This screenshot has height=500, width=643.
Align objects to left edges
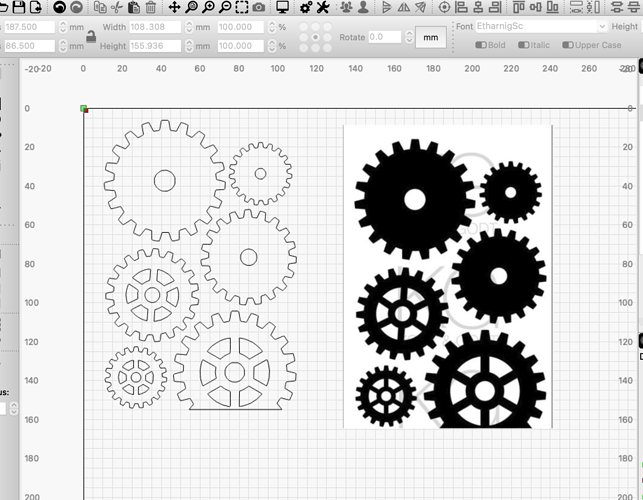point(461,7)
